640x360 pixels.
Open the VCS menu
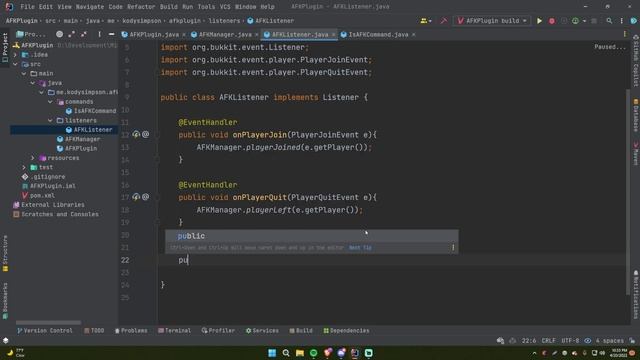(225, 7)
